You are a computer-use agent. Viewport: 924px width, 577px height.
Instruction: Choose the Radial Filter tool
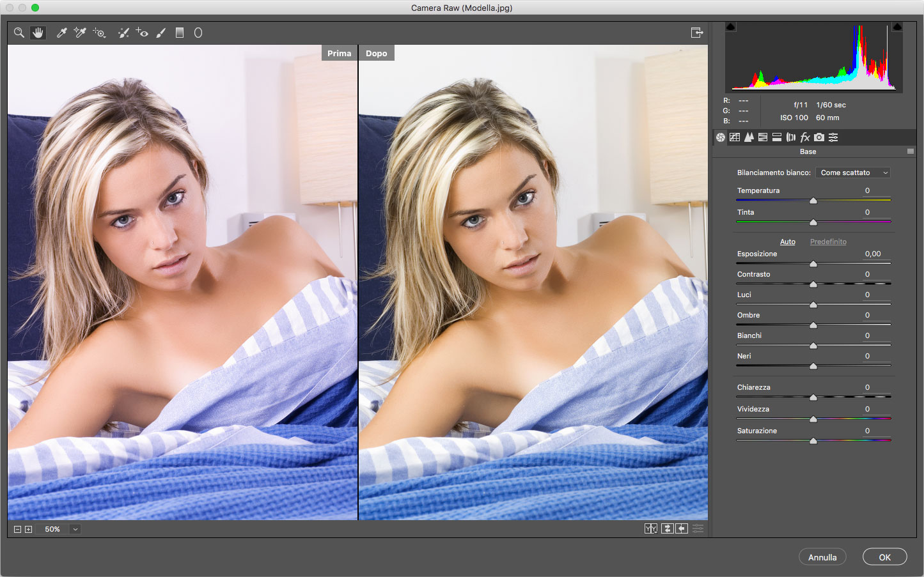point(198,33)
